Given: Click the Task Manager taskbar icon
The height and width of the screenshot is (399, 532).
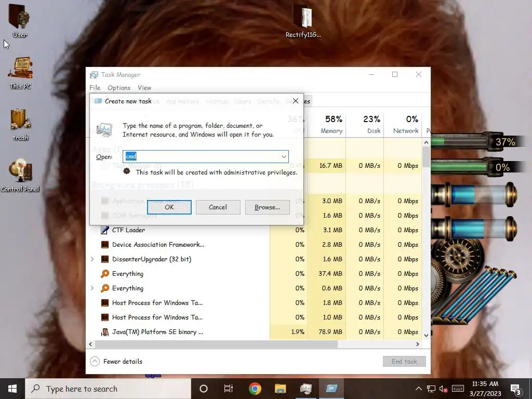Looking at the screenshot, I should point(305,389).
